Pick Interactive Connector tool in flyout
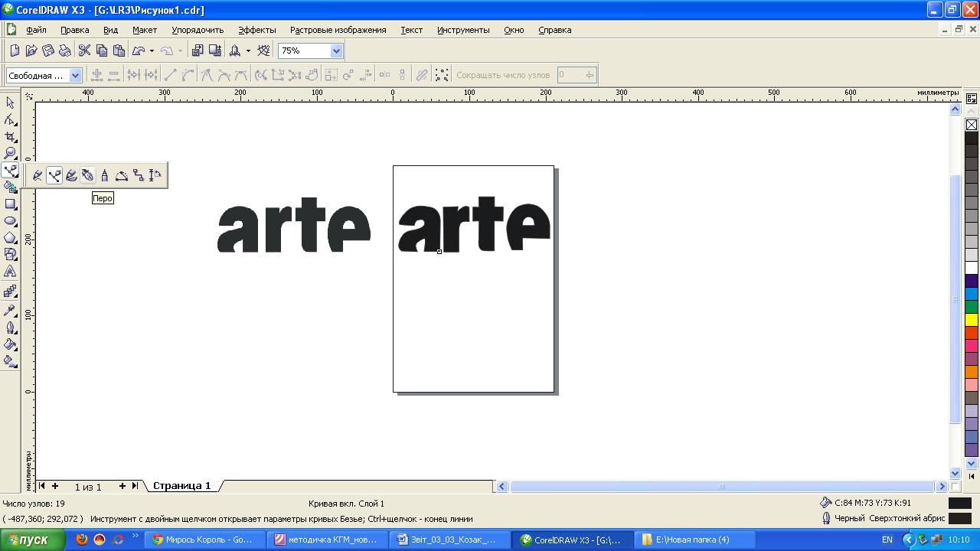The width and height of the screenshot is (980, 551). [139, 175]
